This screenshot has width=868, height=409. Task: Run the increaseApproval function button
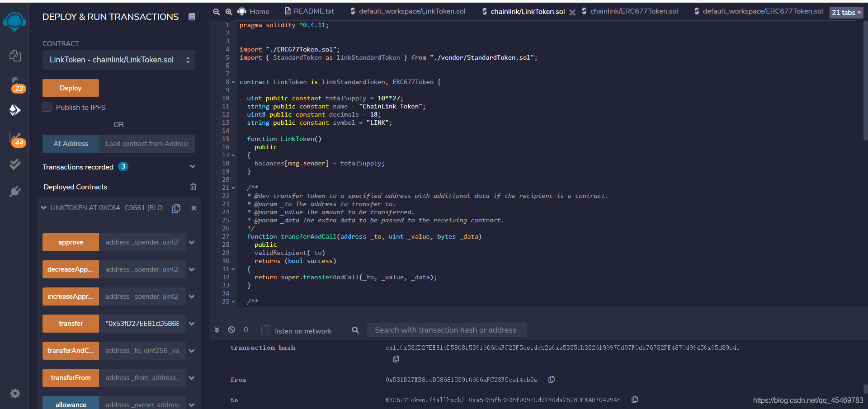point(71,296)
